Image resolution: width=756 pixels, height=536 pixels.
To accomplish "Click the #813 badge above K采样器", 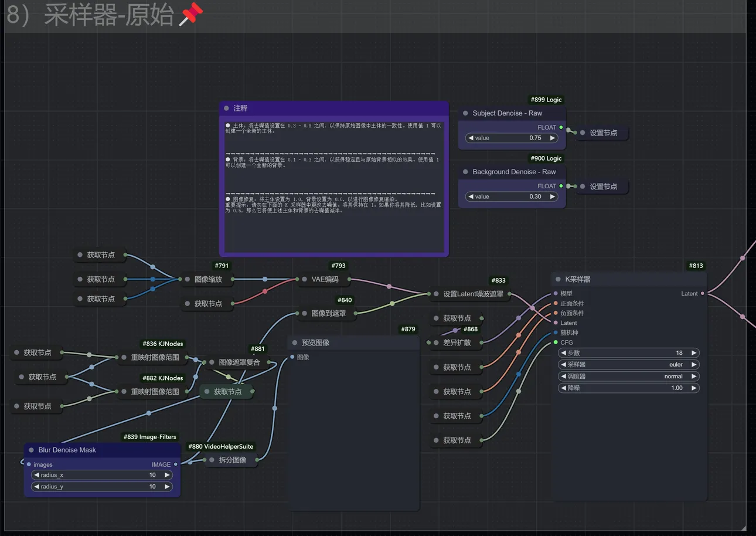I will tap(696, 266).
